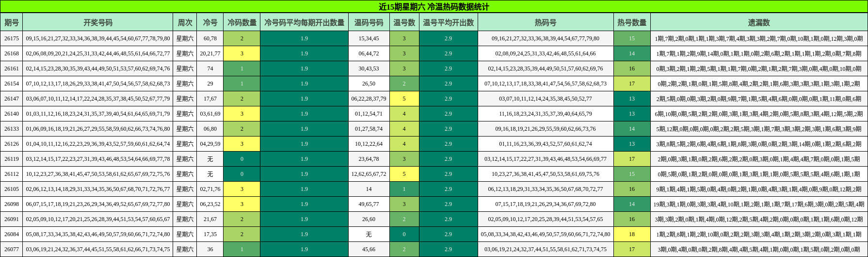The image size is (868, 257).
Task: Click the 1.9 cell in row 26147
Action: tap(304, 99)
